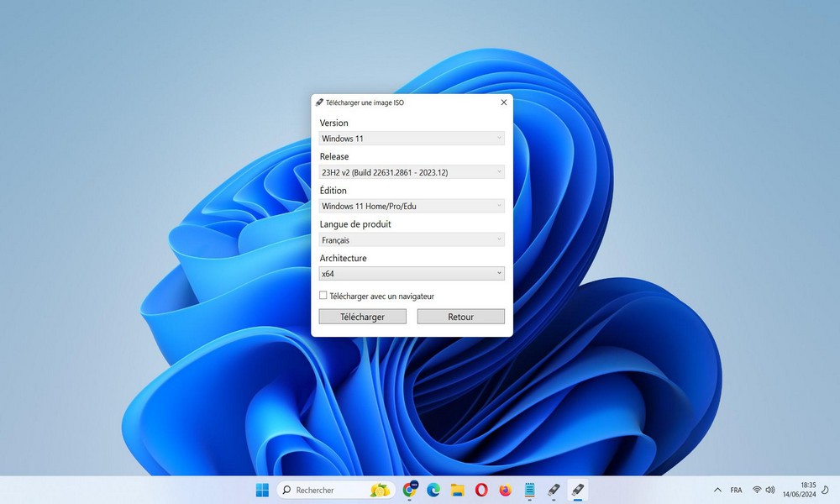Image resolution: width=840 pixels, height=504 pixels.
Task: Open the Édition dropdown for Home/Pro/Edu
Action: pos(411,206)
